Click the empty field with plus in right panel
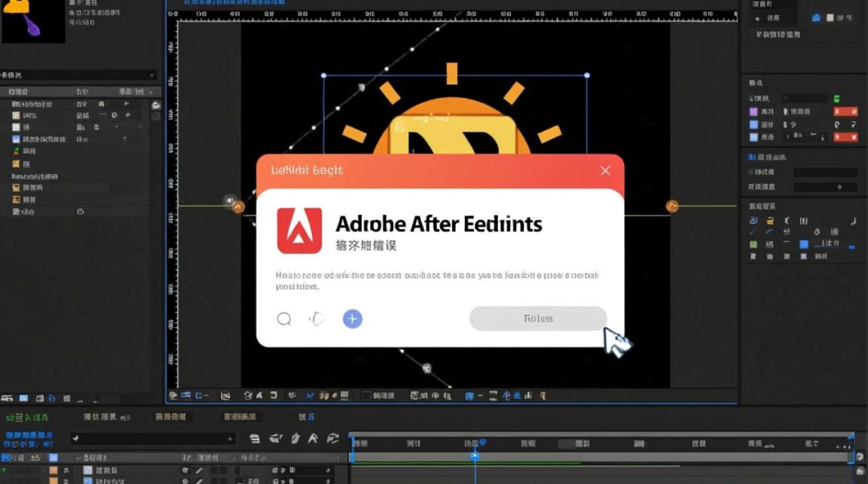Image resolution: width=868 pixels, height=484 pixels. 825,187
